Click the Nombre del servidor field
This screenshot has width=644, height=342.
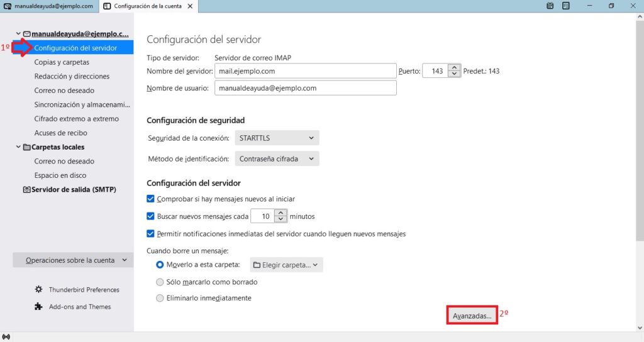click(x=305, y=71)
